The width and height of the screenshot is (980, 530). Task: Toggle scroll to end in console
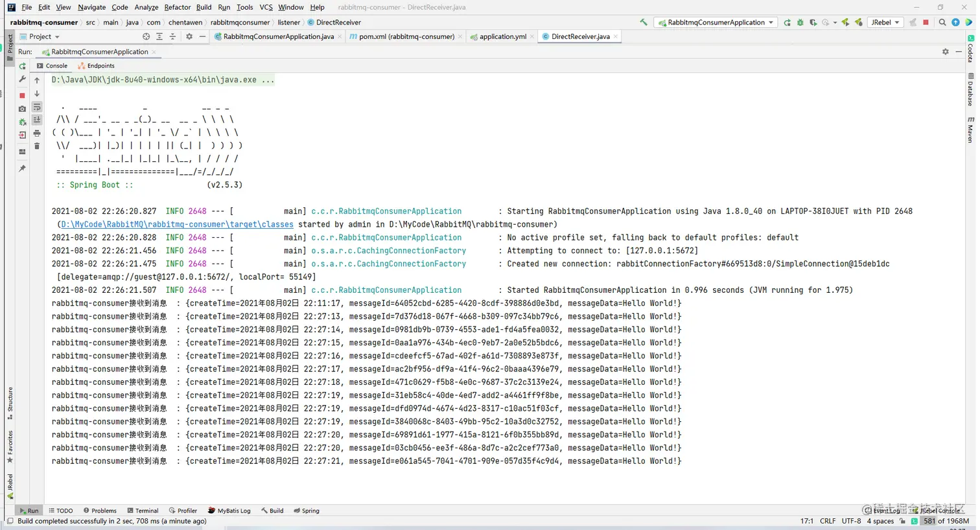pyautogui.click(x=37, y=120)
